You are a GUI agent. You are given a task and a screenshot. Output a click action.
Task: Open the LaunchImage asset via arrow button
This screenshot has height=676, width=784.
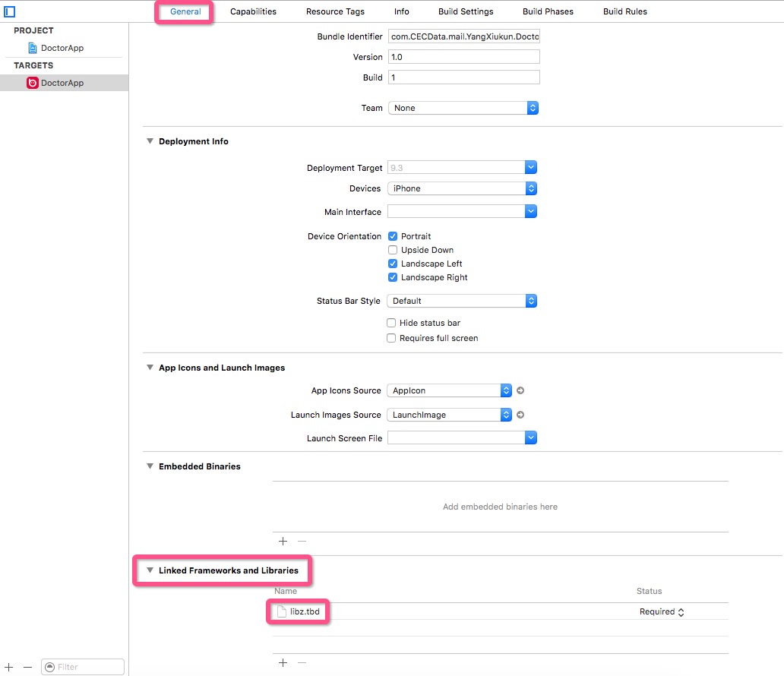tap(520, 415)
